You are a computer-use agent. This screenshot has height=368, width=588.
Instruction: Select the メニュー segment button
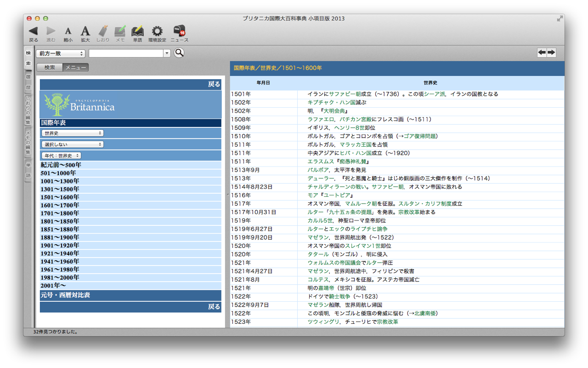[x=75, y=68]
